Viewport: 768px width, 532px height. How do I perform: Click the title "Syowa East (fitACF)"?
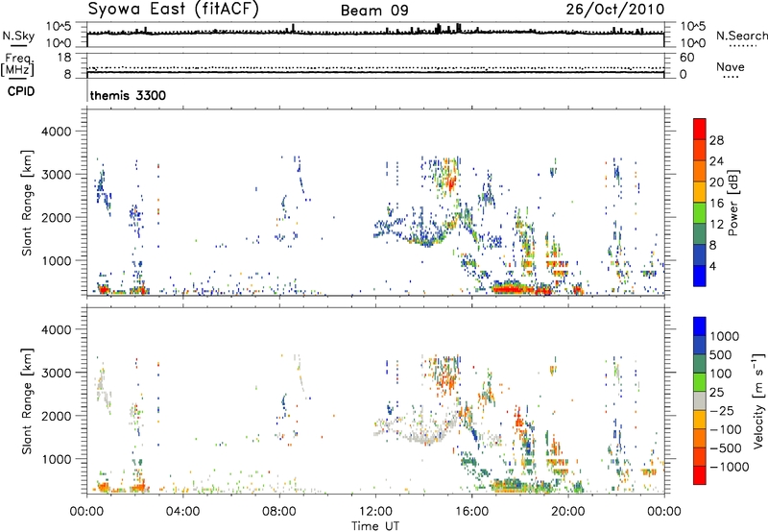click(x=174, y=10)
